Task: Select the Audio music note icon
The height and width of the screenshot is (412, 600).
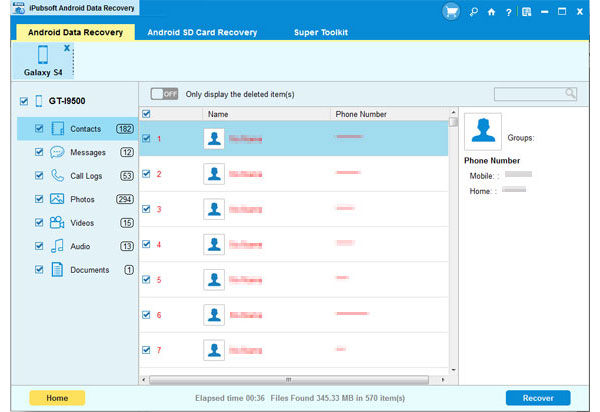Action: tap(57, 246)
